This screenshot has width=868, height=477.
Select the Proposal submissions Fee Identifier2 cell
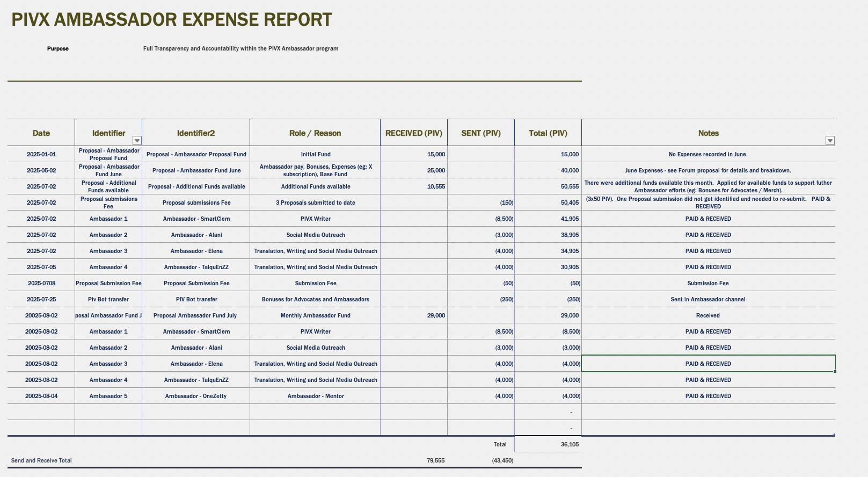coord(196,203)
